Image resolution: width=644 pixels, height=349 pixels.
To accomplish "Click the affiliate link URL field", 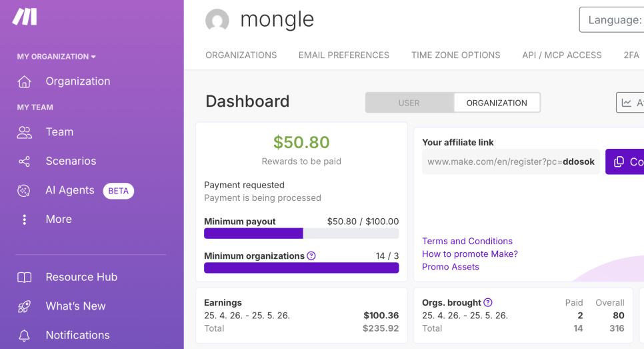I will 511,161.
